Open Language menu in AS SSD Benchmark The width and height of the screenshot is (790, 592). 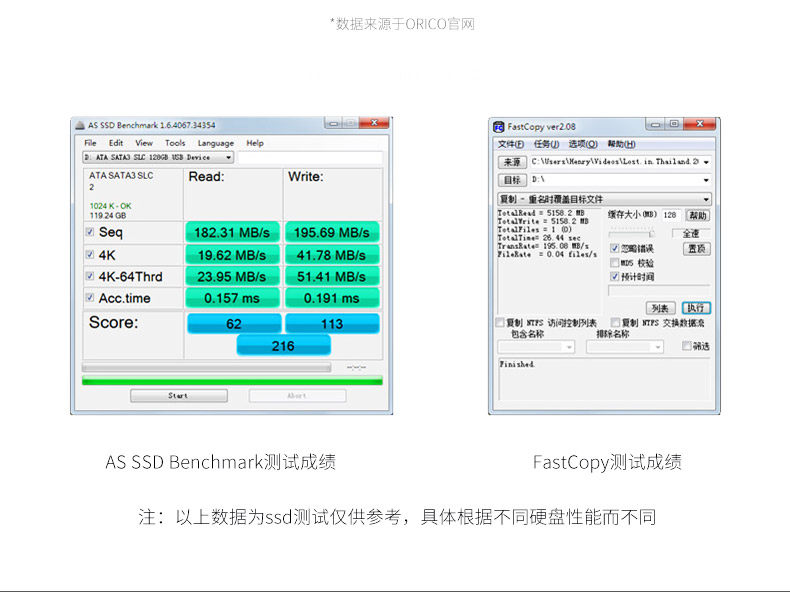216,143
